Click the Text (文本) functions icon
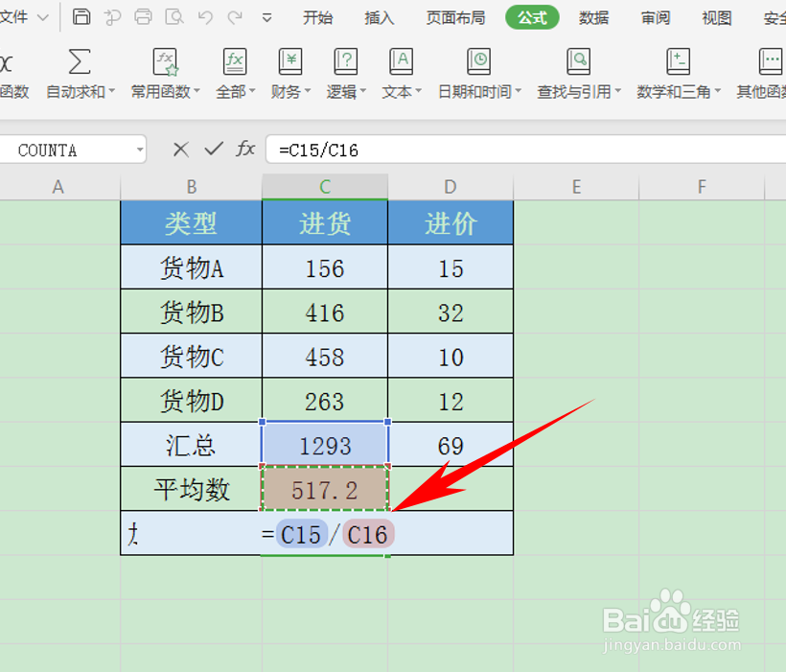The width and height of the screenshot is (786, 672). [402, 61]
